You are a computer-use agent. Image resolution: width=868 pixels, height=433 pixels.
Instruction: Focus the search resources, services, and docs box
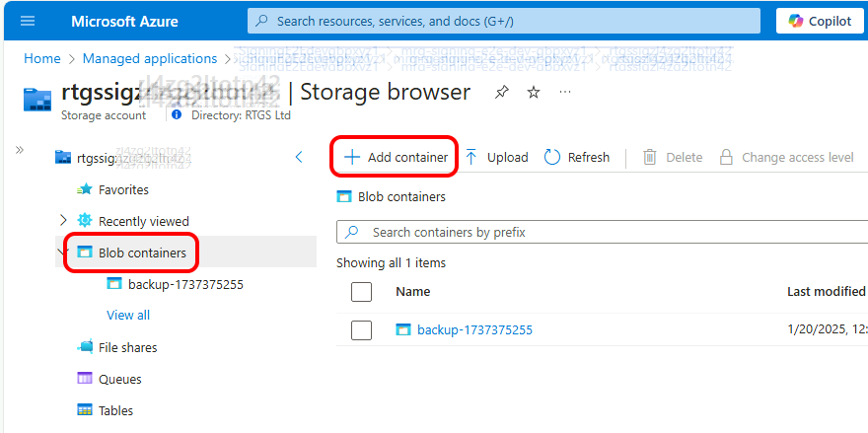(x=504, y=22)
